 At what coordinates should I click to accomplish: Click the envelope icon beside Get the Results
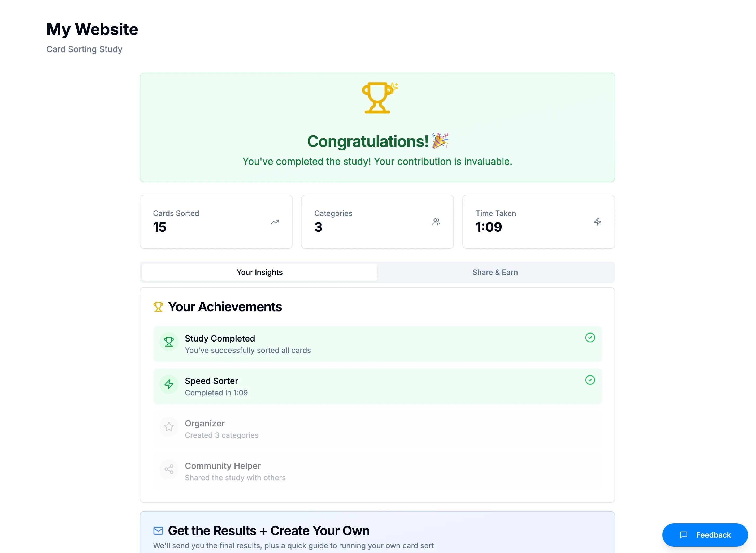point(158,530)
